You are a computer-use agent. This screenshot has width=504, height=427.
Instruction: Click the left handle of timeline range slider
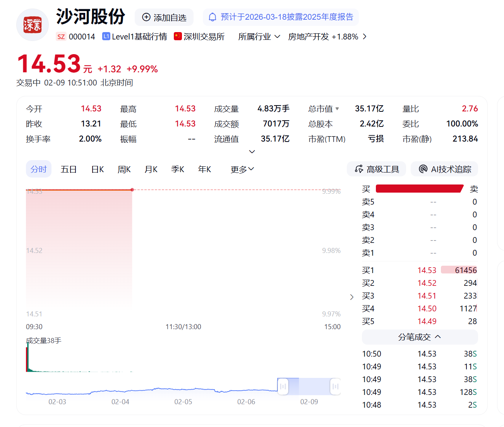pyautogui.click(x=283, y=386)
